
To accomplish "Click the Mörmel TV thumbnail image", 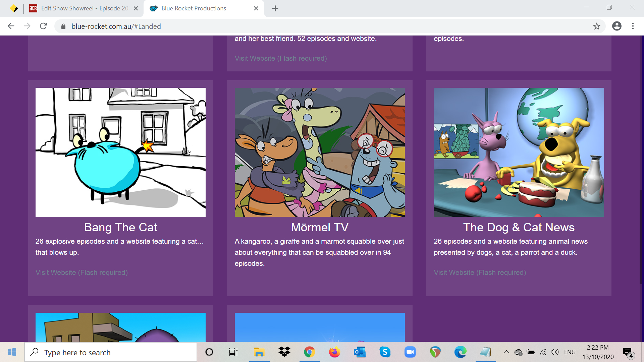I will 320,152.
